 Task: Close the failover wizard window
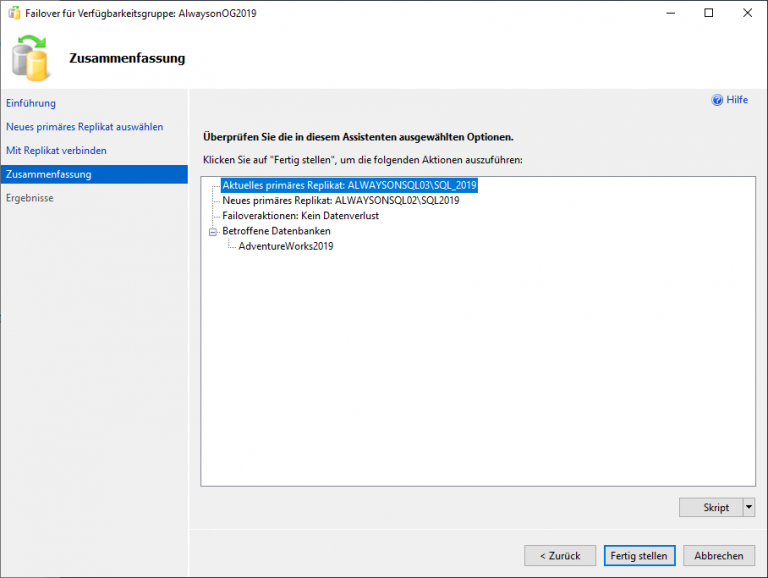click(747, 13)
